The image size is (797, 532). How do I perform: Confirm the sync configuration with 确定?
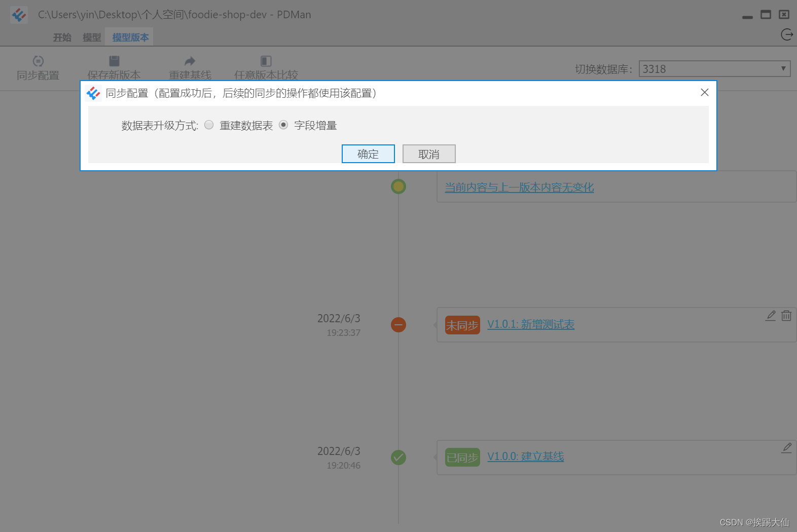pos(368,154)
